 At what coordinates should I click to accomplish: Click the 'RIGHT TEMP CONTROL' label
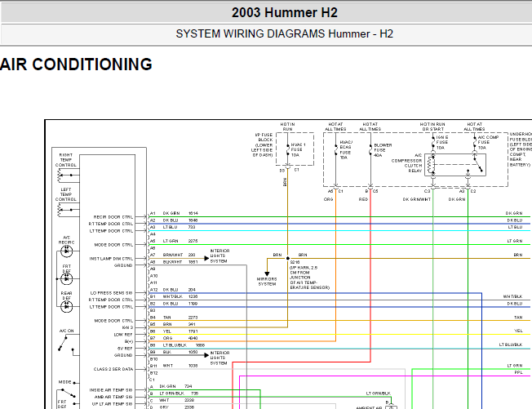pyautogui.click(x=66, y=160)
